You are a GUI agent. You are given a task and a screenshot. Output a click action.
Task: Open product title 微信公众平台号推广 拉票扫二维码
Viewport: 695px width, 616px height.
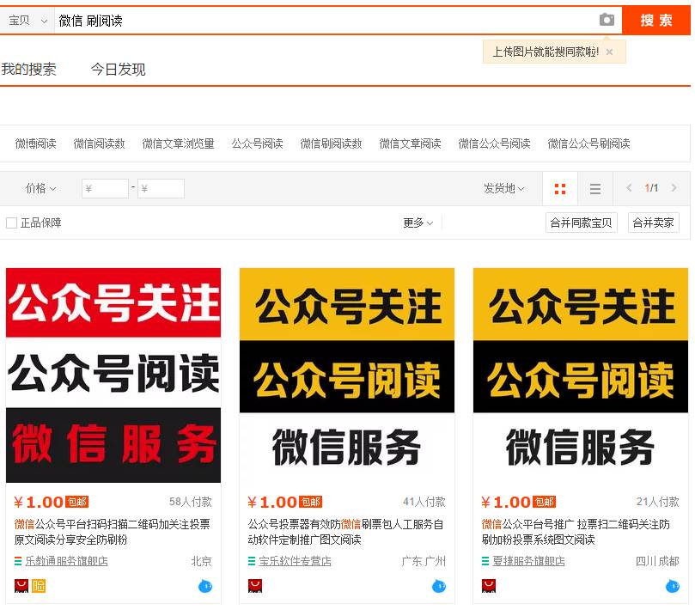(x=576, y=533)
